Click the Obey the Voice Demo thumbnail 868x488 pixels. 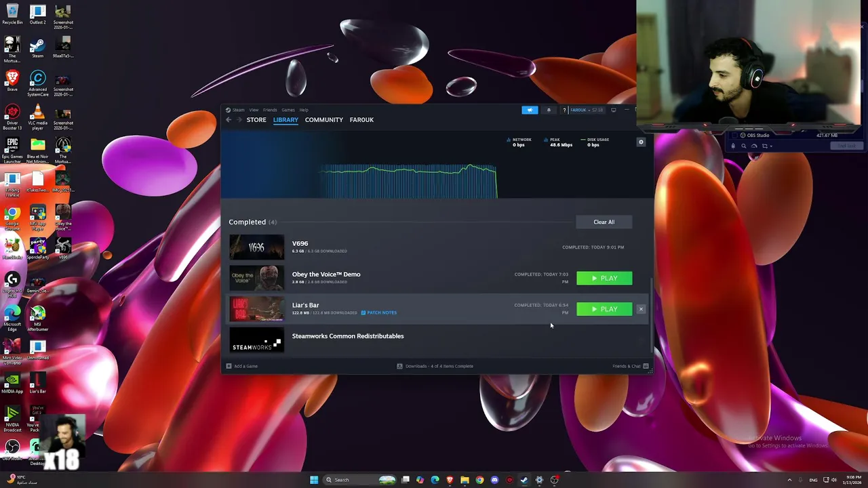click(256, 278)
